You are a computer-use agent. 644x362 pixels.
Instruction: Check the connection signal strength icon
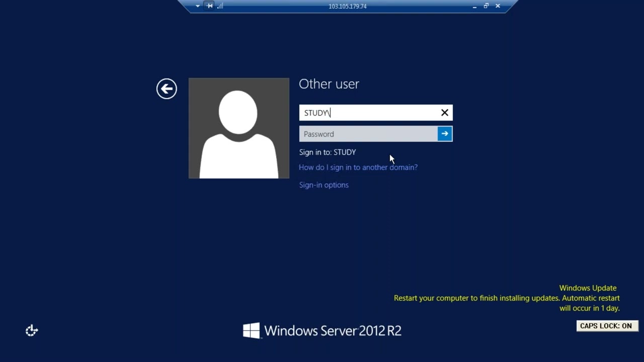pos(220,6)
